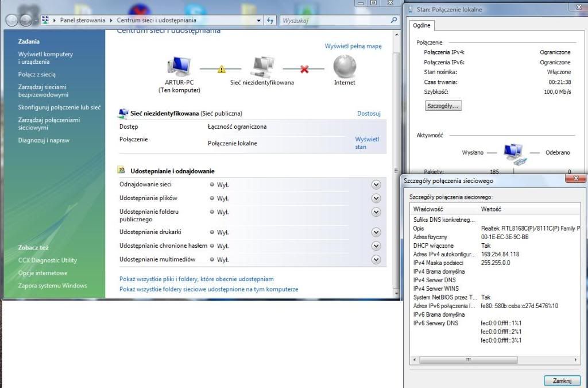The height and width of the screenshot is (388, 588).
Task: Click the refresh icon beside address bar
Action: tap(270, 20)
